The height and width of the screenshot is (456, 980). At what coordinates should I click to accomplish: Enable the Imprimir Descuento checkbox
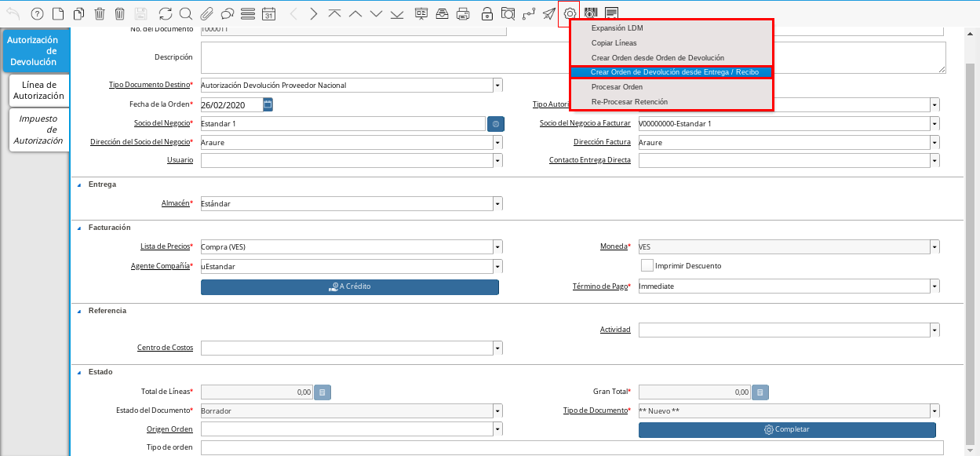pos(647,265)
